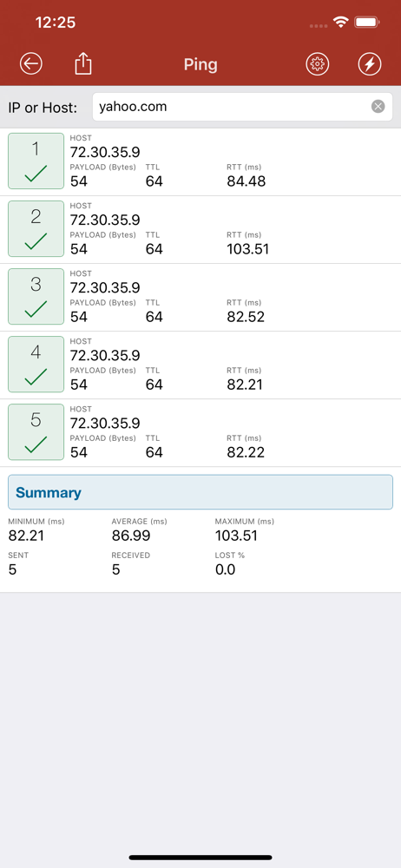
Task: Select ping result number 3 badge
Action: pyautogui.click(x=36, y=297)
